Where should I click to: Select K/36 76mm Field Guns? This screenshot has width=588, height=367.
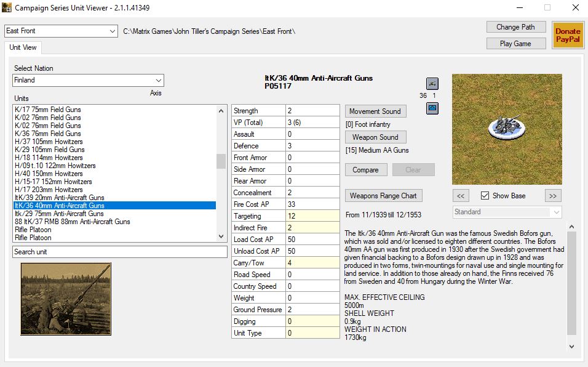(115, 134)
